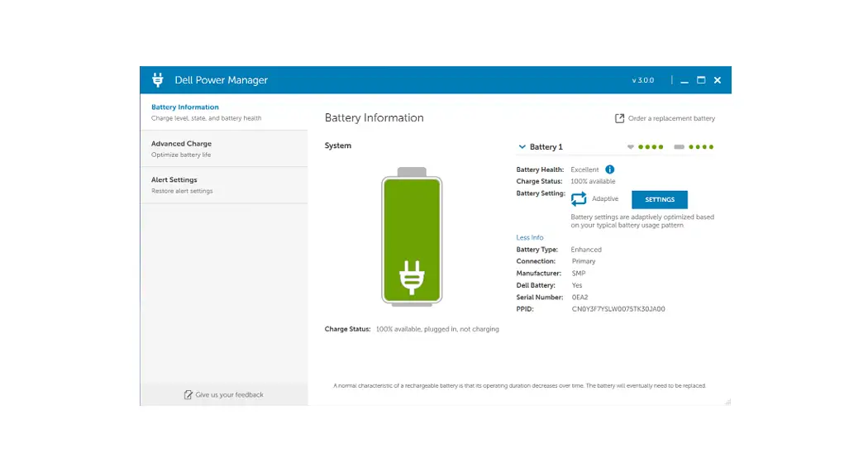Select the PPID value CN0Y3F7YSLW0075TK30JA00

(618, 309)
